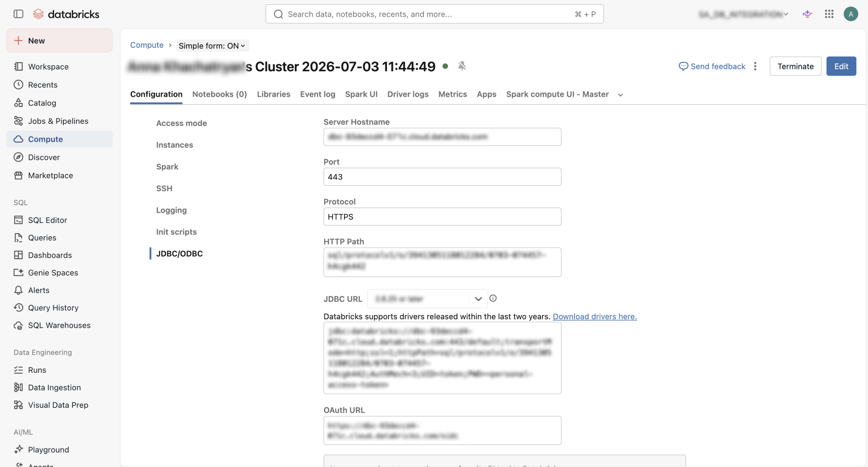Open Catalog from the sidebar
868x467 pixels.
(x=59, y=103)
